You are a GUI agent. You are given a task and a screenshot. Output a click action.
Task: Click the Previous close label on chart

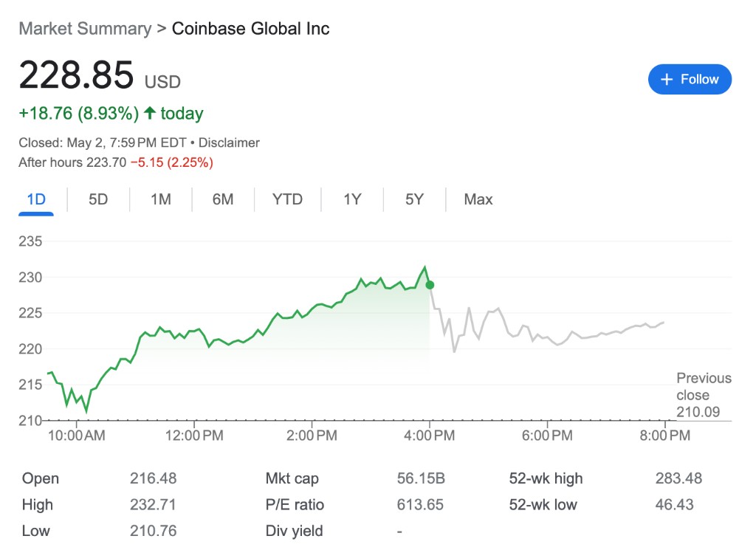click(x=704, y=387)
